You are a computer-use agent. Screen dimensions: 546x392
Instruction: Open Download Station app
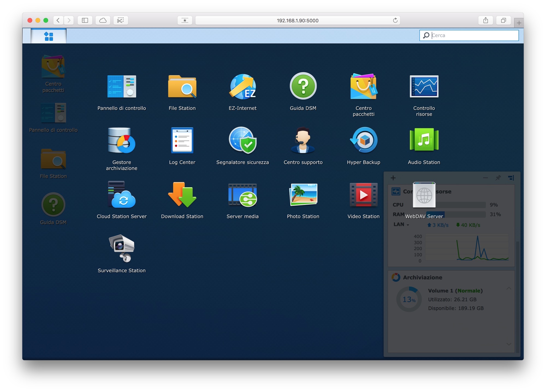point(182,195)
